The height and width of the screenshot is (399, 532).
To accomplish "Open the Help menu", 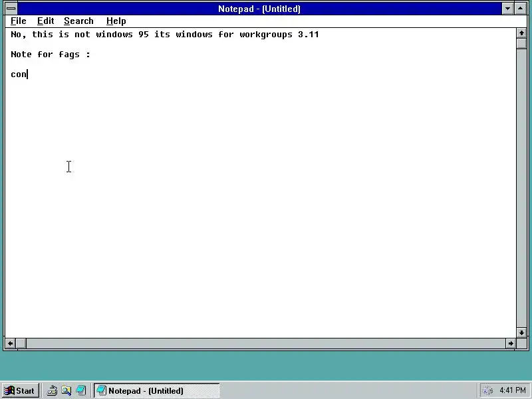I will 116,21.
